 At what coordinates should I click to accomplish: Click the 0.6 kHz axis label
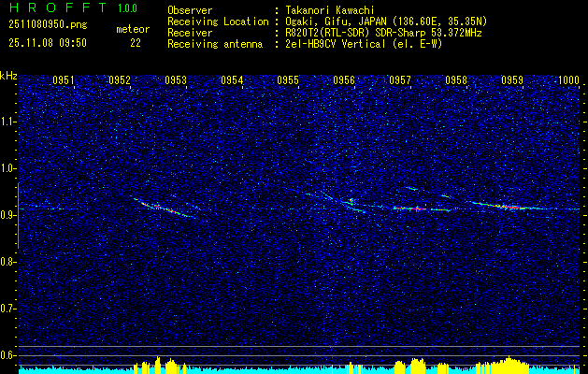[8, 355]
